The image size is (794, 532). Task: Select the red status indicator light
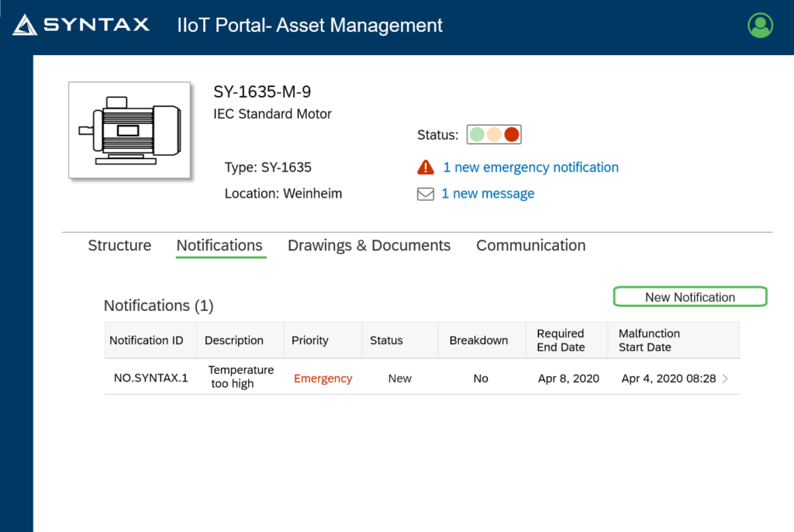(512, 135)
